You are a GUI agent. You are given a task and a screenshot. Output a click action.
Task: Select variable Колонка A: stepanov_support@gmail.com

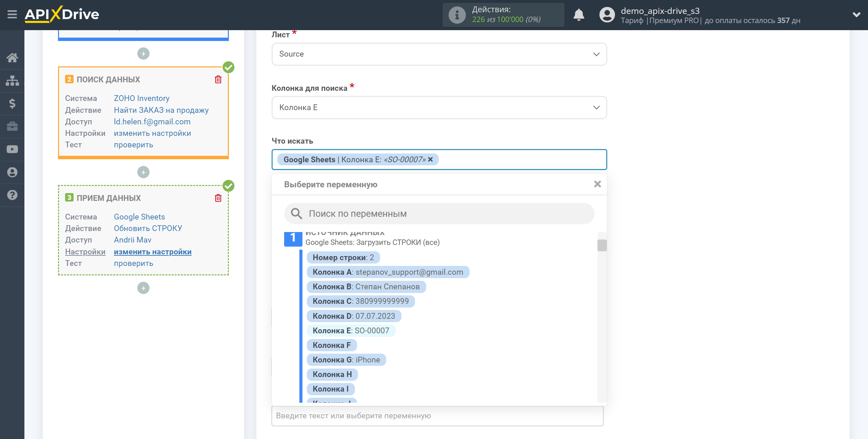[388, 272]
